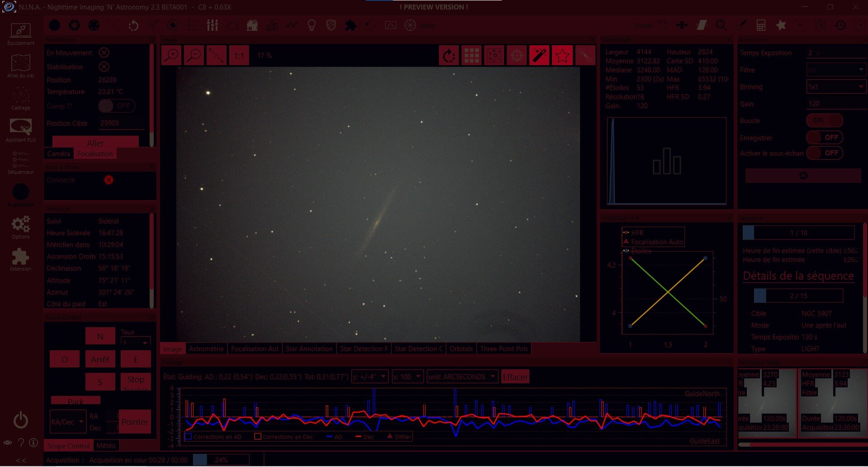Click the Aller focuser move button

95,142
